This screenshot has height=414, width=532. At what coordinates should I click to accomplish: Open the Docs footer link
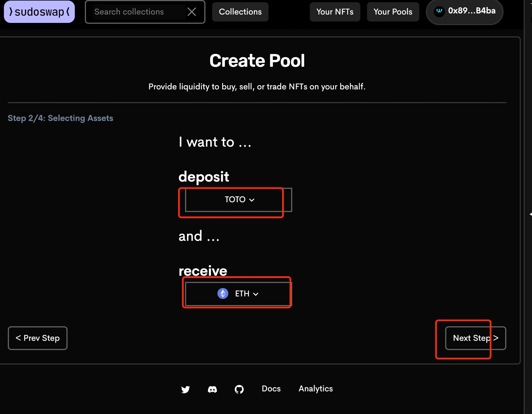click(271, 389)
